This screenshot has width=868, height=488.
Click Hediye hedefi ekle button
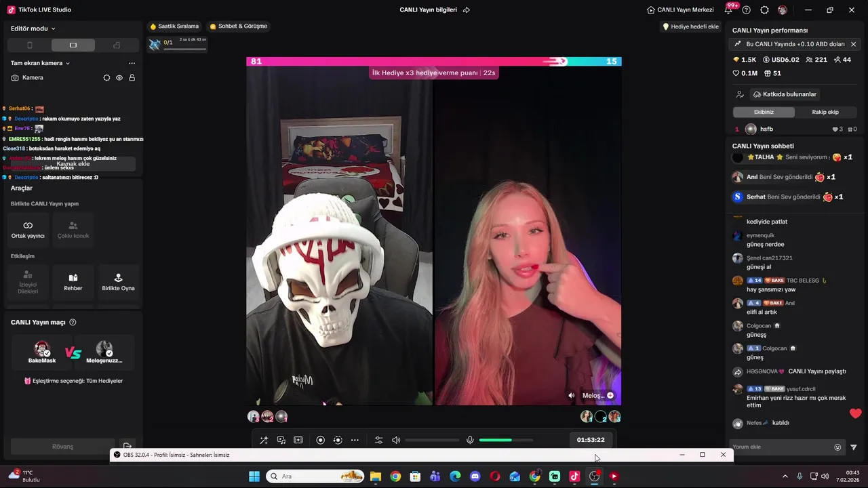(690, 26)
